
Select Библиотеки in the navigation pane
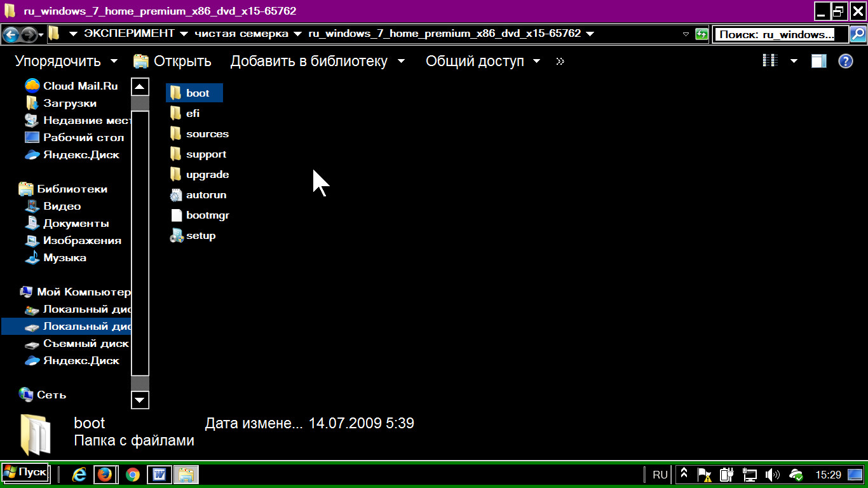coord(63,189)
